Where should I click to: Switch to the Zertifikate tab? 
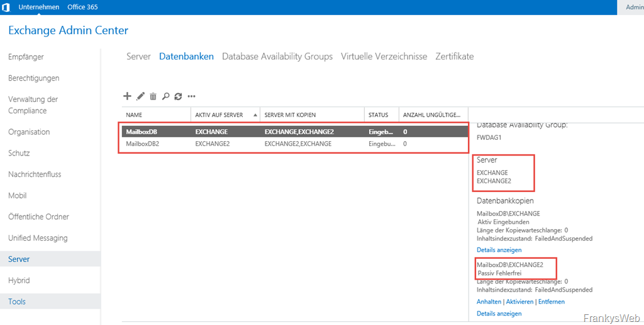tap(454, 57)
